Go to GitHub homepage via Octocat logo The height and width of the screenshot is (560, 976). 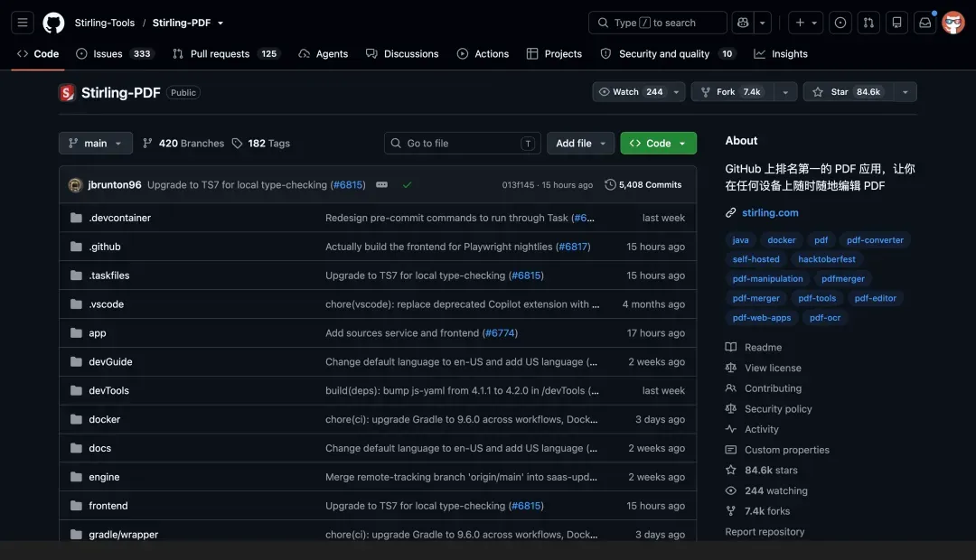(x=53, y=23)
